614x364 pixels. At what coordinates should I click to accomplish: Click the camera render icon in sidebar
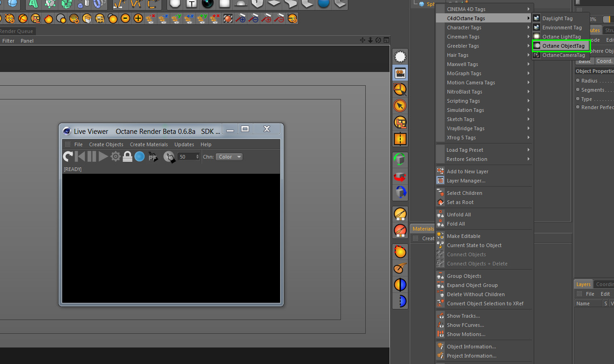(400, 73)
